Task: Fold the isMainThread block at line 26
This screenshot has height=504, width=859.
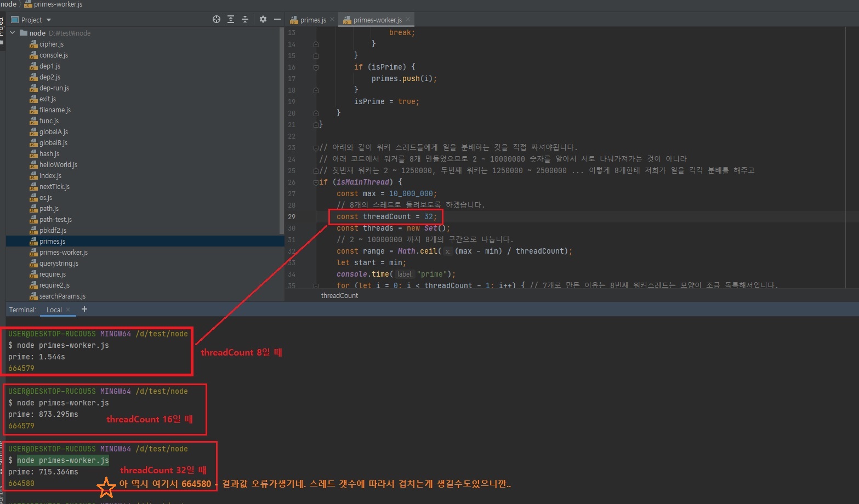Action: point(316,182)
